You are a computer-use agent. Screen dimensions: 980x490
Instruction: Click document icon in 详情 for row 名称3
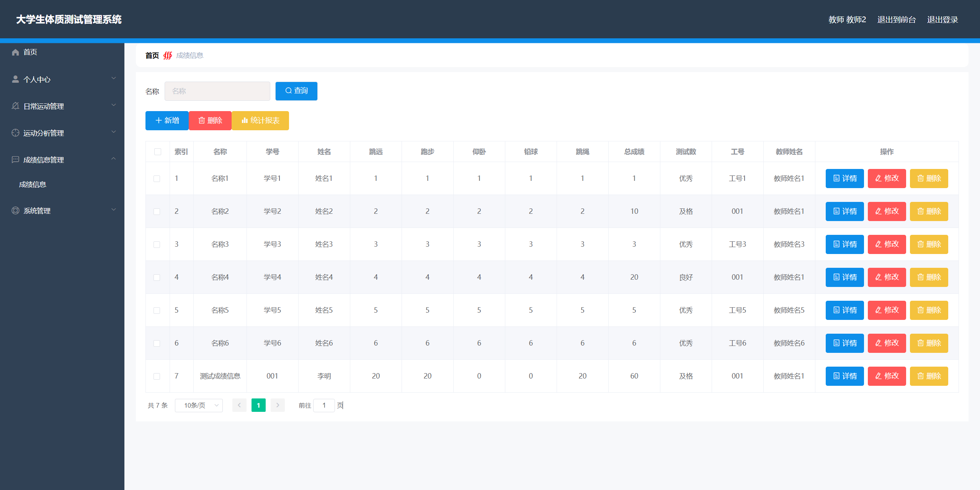[836, 244]
